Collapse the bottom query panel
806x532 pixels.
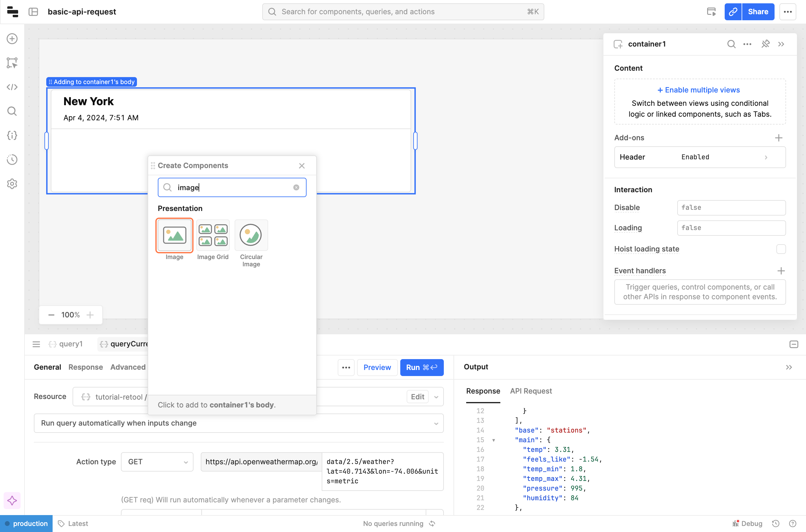click(793, 344)
